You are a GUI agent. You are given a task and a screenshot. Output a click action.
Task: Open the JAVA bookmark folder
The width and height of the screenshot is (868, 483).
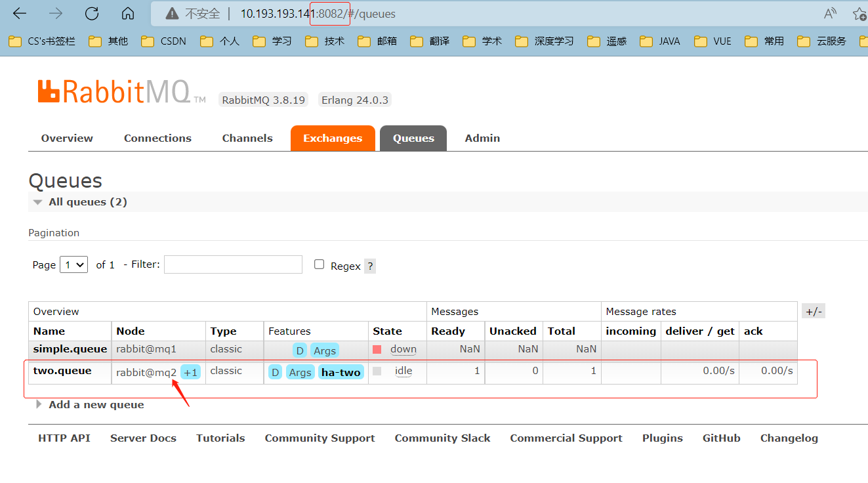pyautogui.click(x=660, y=41)
